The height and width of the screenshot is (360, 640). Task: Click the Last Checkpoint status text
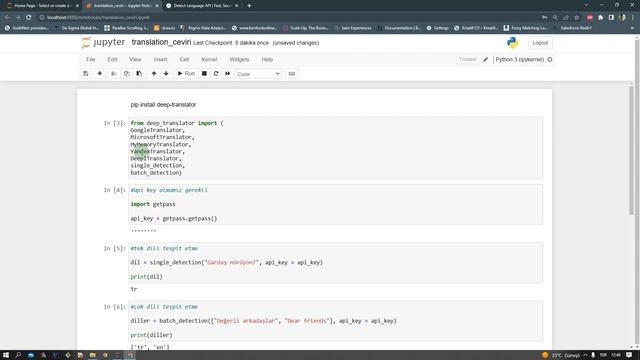click(x=231, y=43)
